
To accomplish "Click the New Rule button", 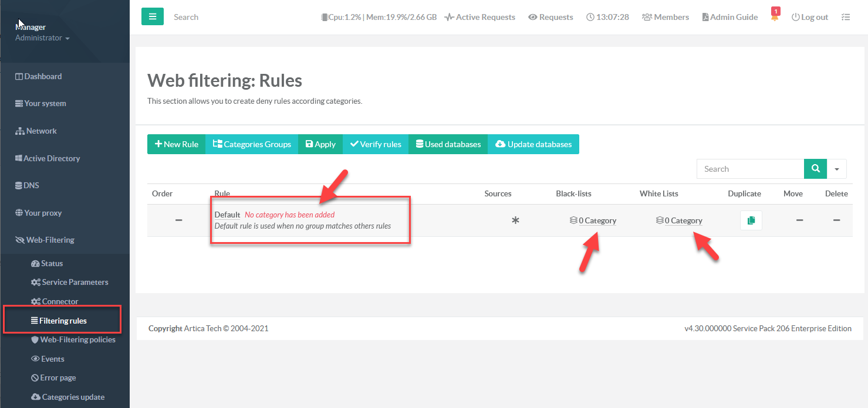I will 176,144.
